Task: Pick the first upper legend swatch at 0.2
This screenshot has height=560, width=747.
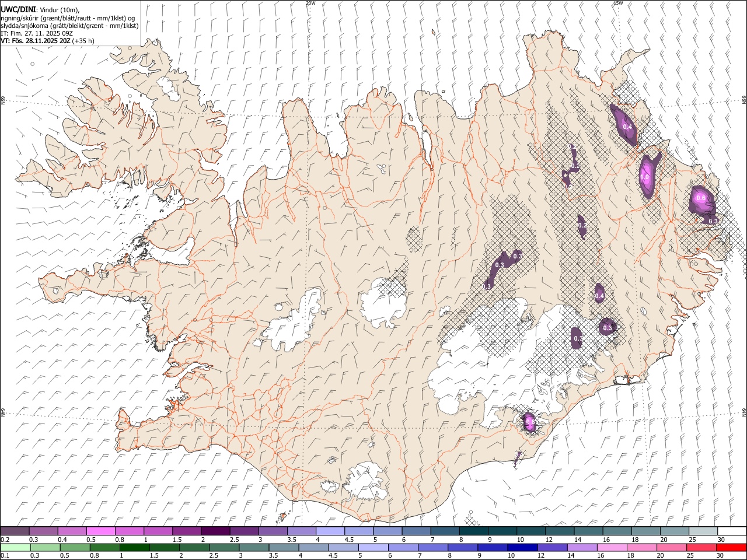Action: tap(15, 531)
